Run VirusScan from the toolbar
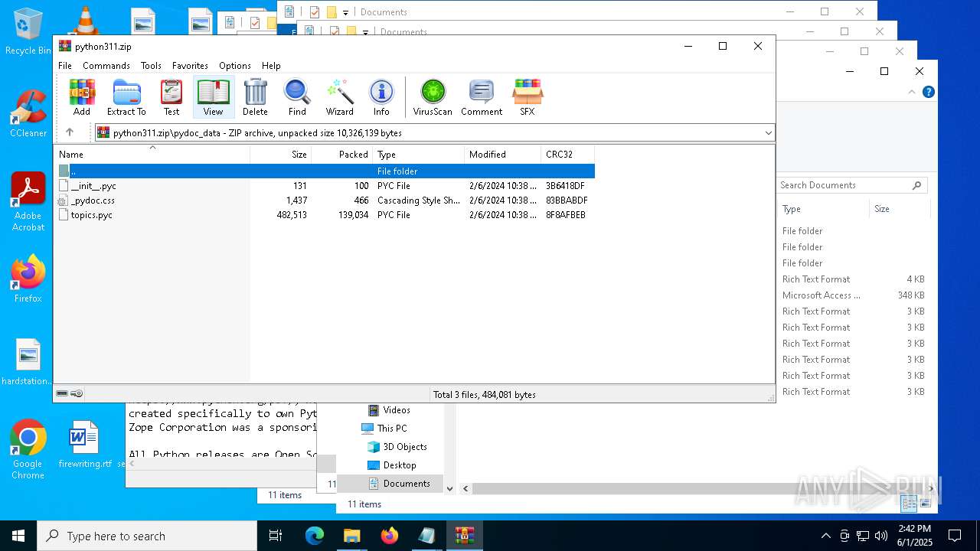The width and height of the screenshot is (980, 551). point(433,97)
